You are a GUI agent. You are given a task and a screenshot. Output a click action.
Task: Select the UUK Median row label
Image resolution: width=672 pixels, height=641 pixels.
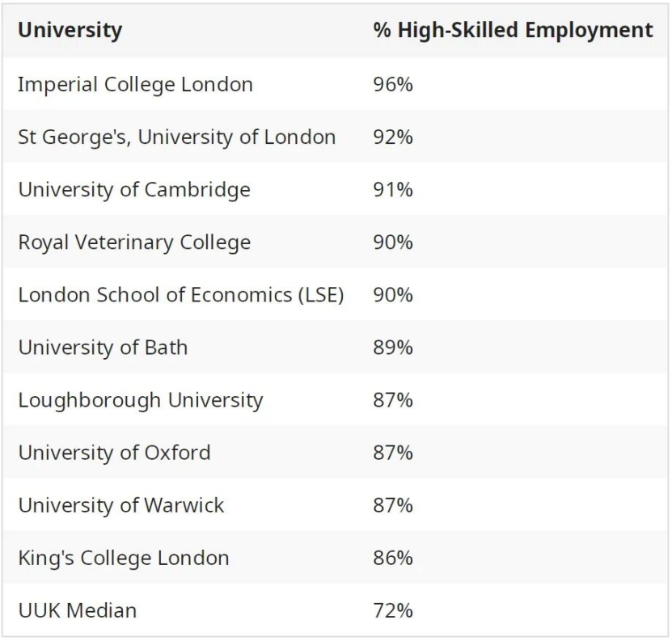coord(78,610)
